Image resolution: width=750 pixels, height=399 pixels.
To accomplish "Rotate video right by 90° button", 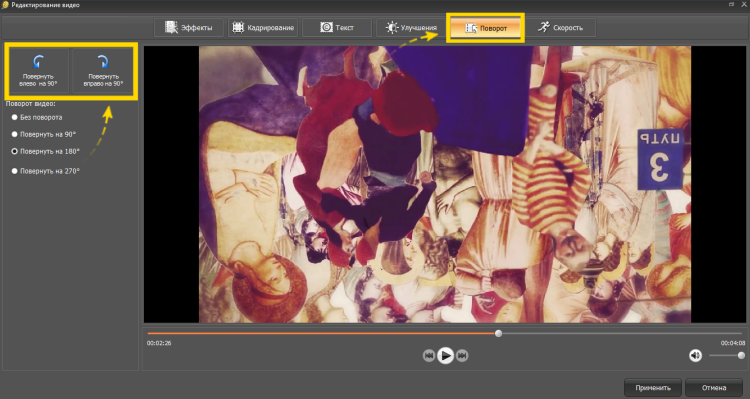I will point(103,71).
